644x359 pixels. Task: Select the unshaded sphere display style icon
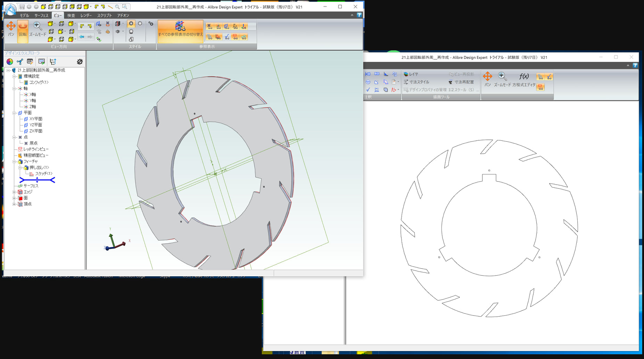click(140, 24)
